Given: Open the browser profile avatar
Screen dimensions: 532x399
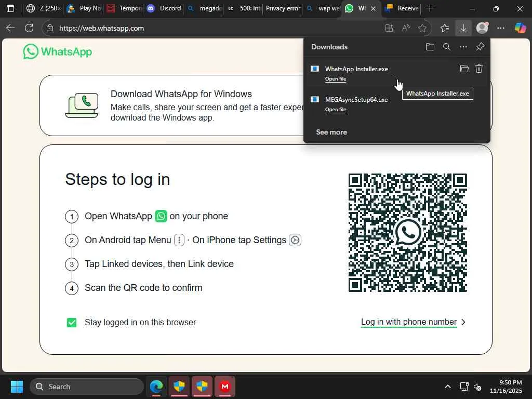Looking at the screenshot, I should coord(482,28).
